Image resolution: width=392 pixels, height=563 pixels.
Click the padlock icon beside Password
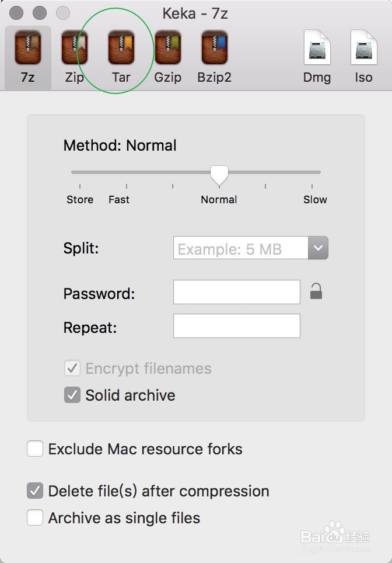pyautogui.click(x=316, y=291)
